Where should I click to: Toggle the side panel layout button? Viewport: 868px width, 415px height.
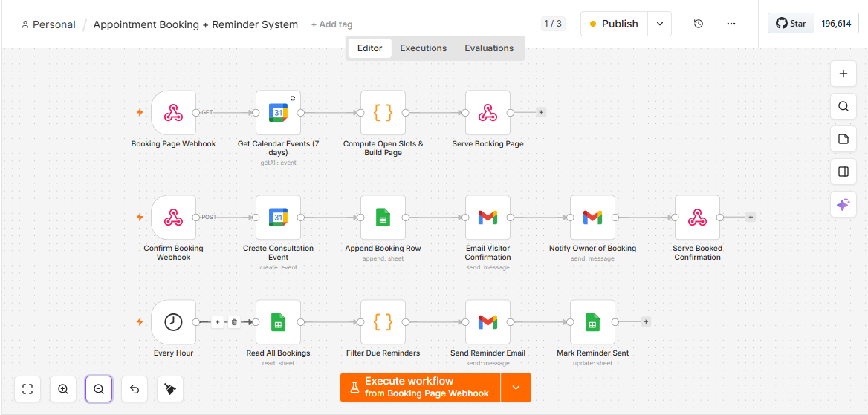coord(843,171)
